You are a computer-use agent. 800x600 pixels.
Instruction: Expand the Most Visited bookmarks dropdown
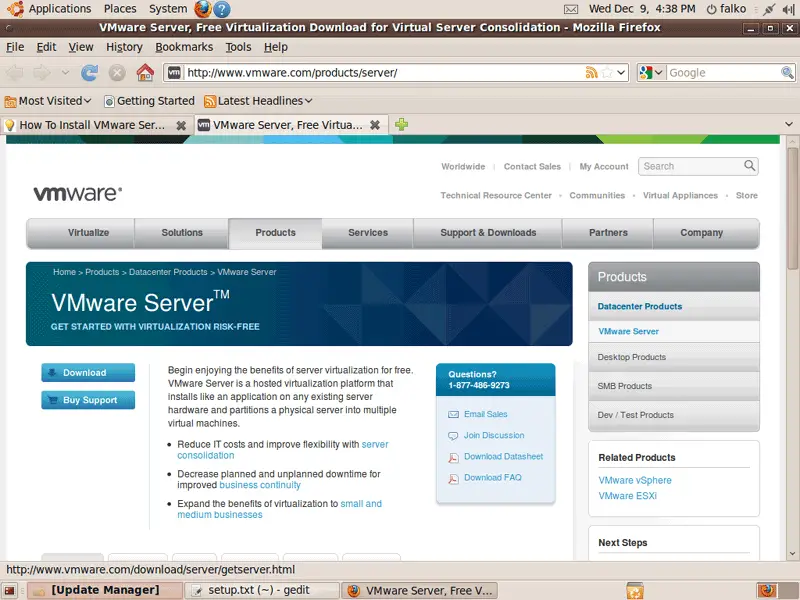click(x=87, y=101)
